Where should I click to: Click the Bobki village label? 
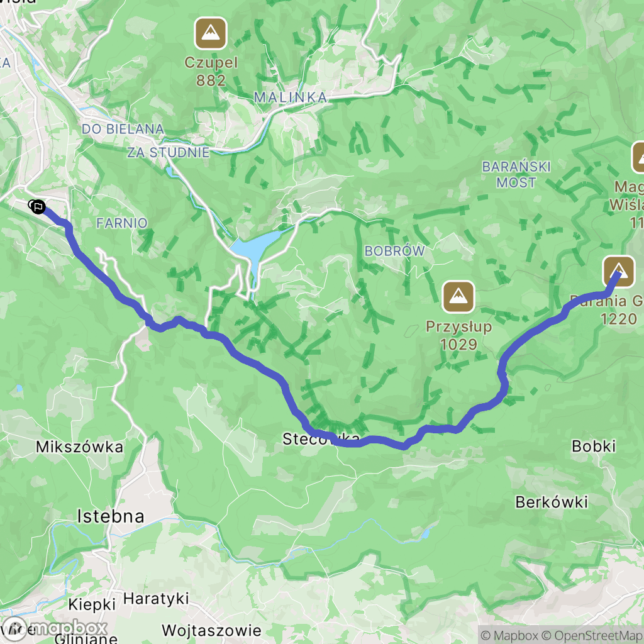[x=594, y=446]
